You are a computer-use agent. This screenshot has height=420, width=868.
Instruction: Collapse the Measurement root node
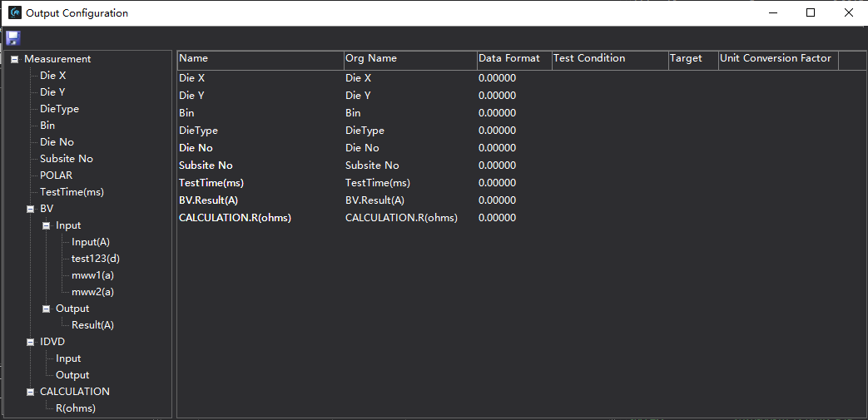coord(15,59)
